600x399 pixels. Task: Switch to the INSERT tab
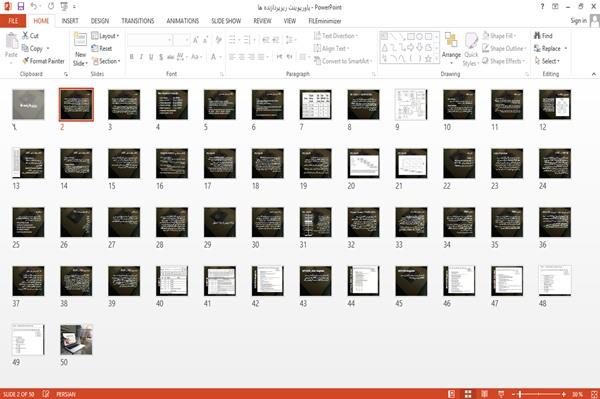70,21
